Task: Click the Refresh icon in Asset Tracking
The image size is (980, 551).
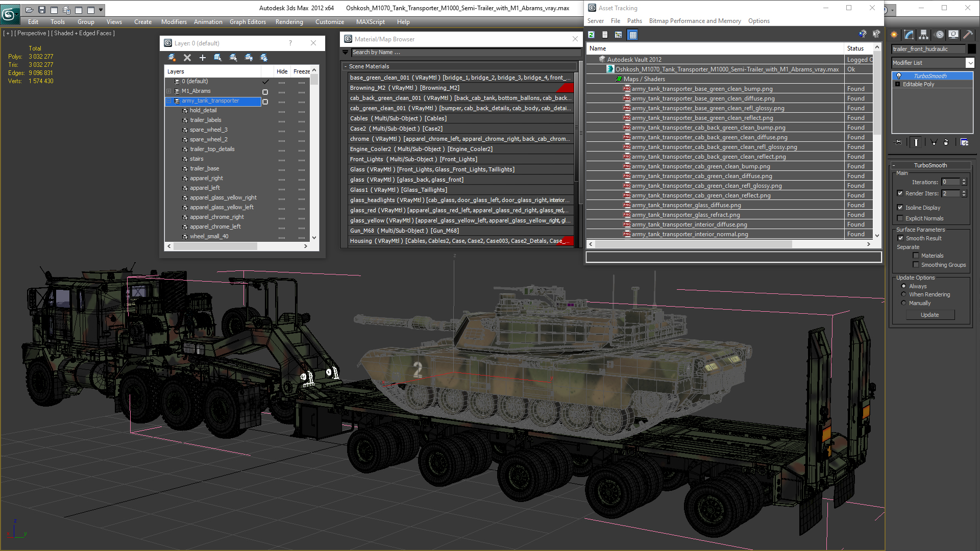Action: 592,35
